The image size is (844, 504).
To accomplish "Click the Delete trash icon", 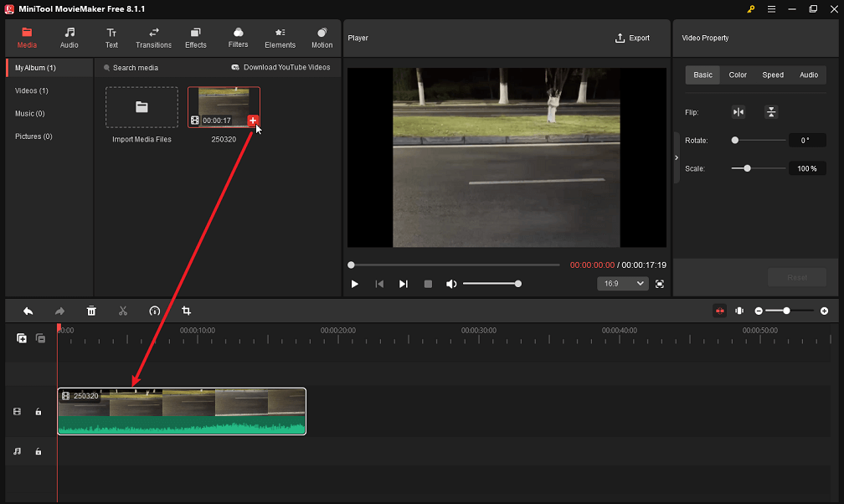I will pos(91,311).
